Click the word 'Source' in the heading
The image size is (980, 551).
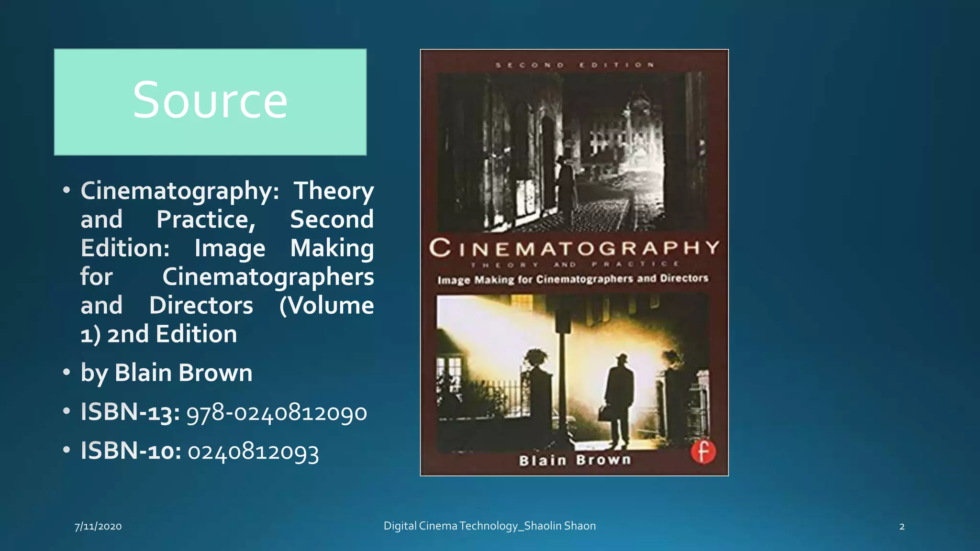211,100
